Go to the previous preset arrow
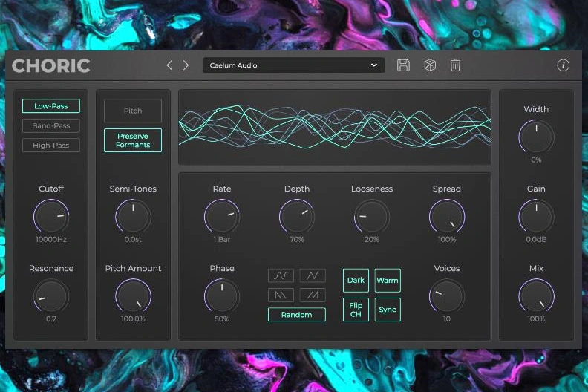Screen dimensions: 588x392 click(x=169, y=65)
